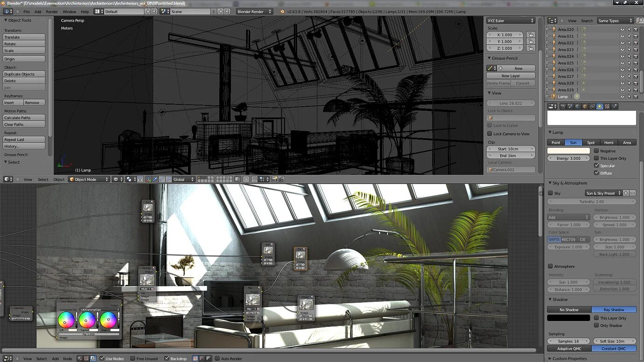Screen dimensions: 644x362
Task: Open the XYZ Euler rotation mode dropdown
Action: (x=511, y=21)
